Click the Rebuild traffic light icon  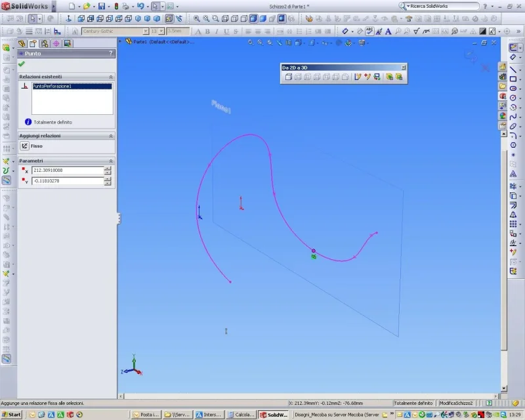pos(116,6)
